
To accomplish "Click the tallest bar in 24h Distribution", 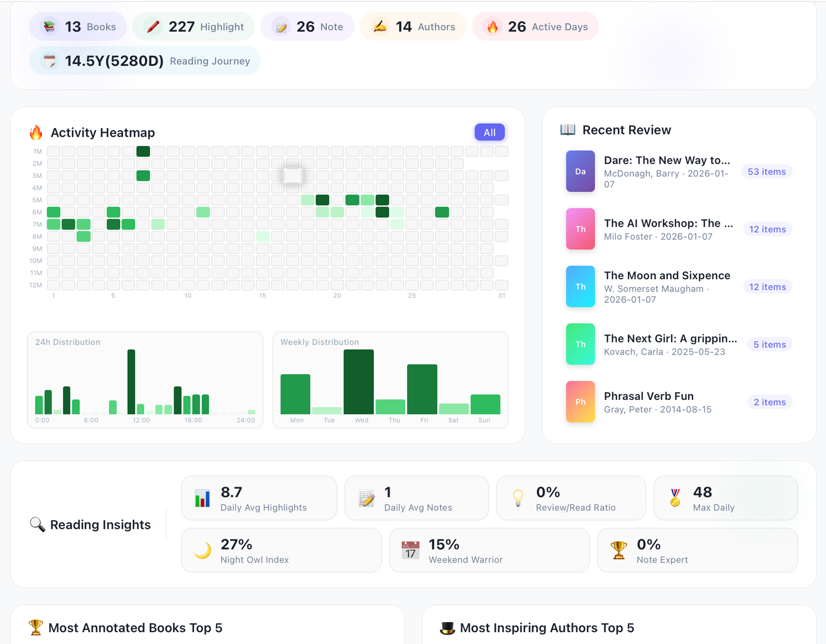I will [131, 382].
